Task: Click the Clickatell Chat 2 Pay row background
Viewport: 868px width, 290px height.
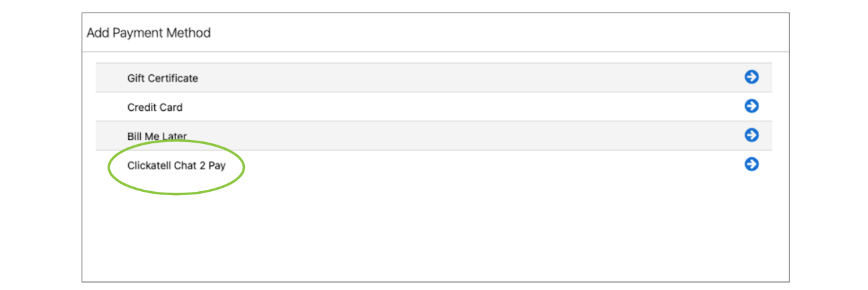Action: (434, 165)
